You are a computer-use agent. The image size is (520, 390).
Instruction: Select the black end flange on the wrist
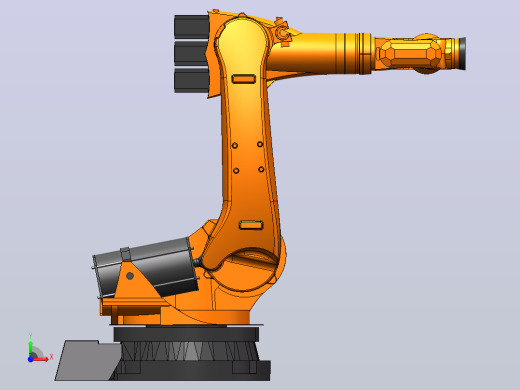[x=462, y=54]
